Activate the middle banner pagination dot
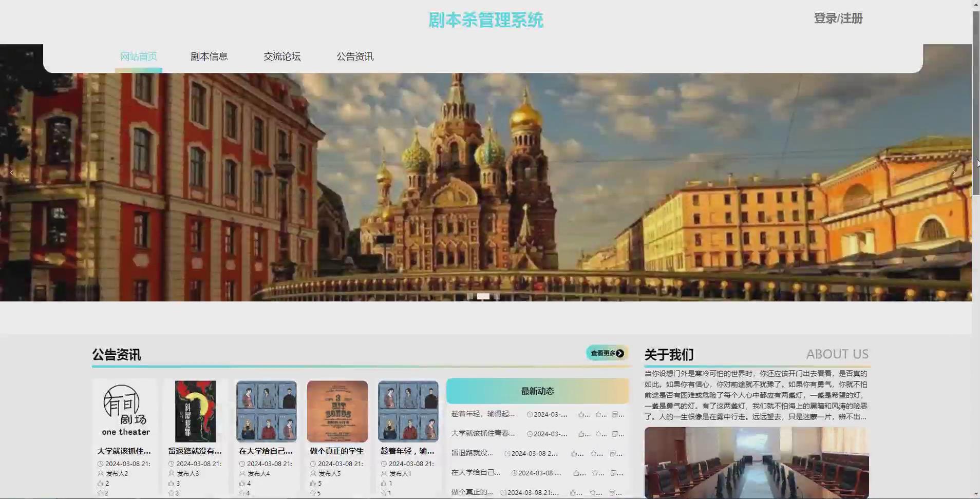Screen dimensions: 980x499 pyautogui.click(x=484, y=296)
